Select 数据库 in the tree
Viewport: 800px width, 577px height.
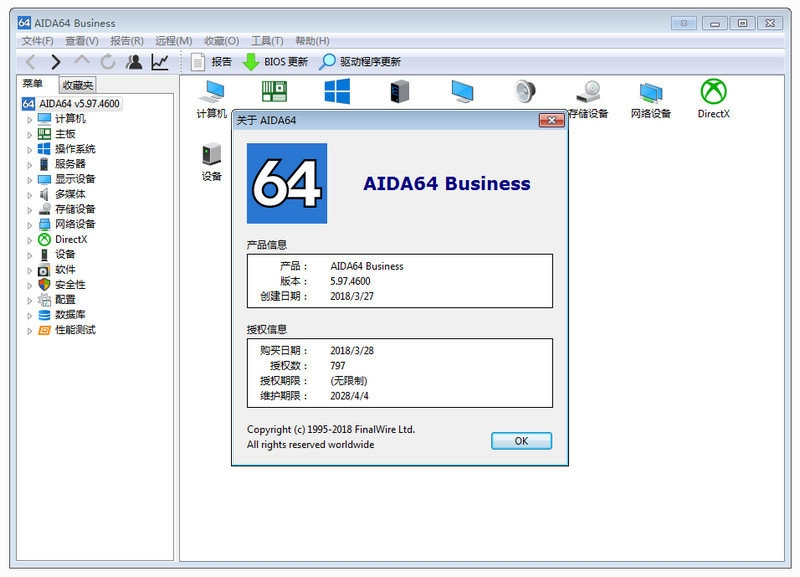click(70, 315)
